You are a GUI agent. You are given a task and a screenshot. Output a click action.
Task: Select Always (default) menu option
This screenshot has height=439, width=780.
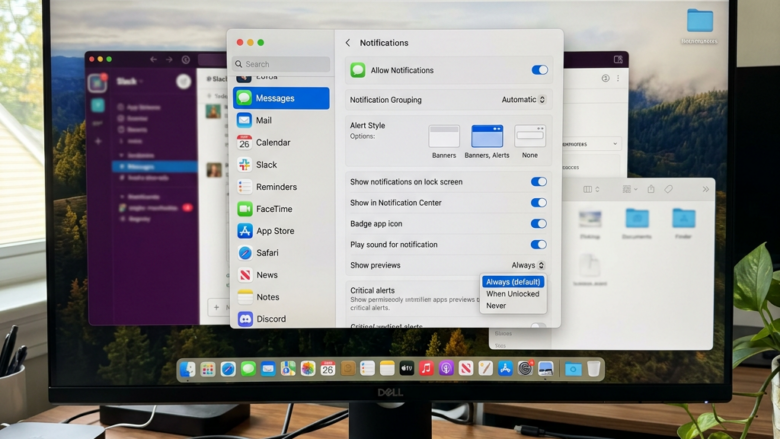pyautogui.click(x=513, y=282)
